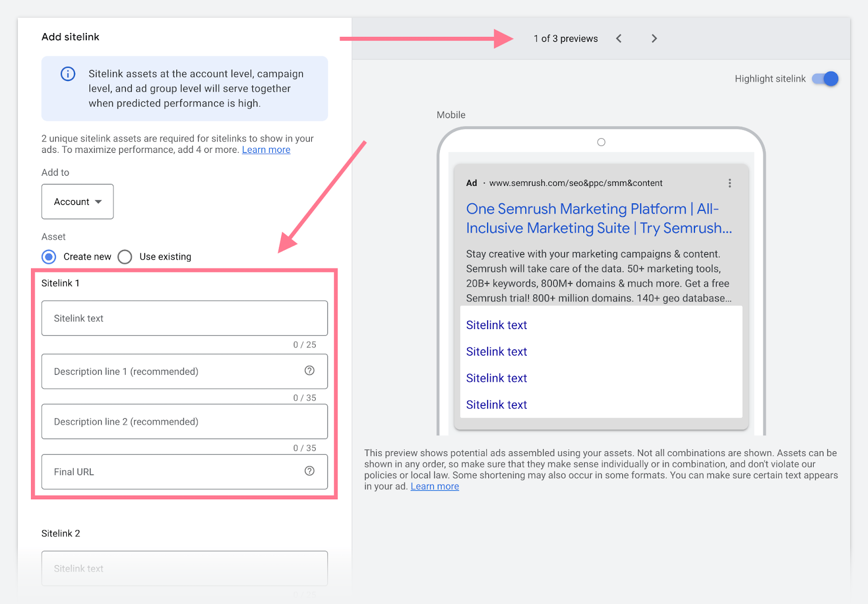
Task: Advance to next preview using right chevron
Action: click(654, 38)
